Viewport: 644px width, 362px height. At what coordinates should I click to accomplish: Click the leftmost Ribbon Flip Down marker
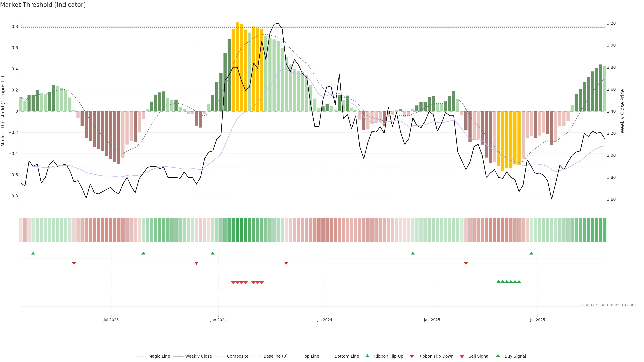coord(74,263)
